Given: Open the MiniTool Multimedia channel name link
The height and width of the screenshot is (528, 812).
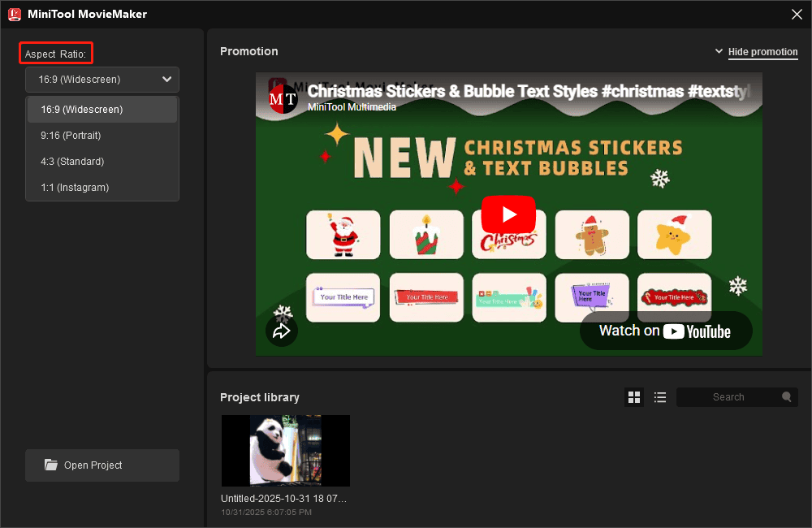Looking at the screenshot, I should pos(352,107).
